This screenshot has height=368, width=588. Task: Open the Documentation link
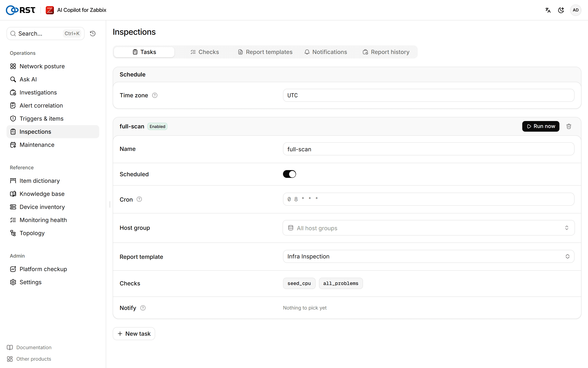pos(29,348)
